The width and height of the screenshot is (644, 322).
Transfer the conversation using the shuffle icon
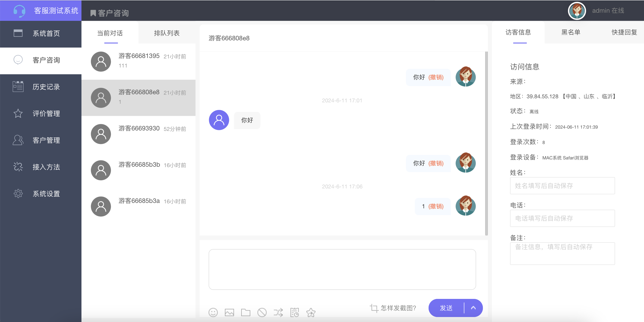pos(278,312)
